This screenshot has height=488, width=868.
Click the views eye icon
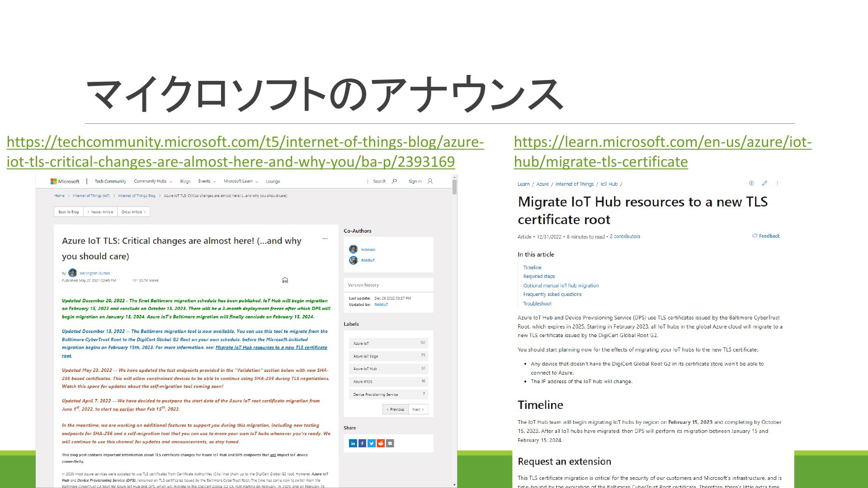[x=135, y=281]
